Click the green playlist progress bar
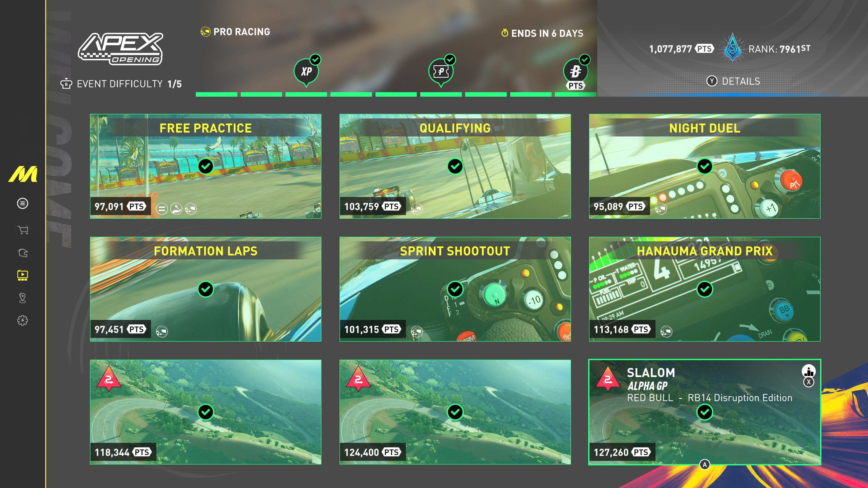The width and height of the screenshot is (868, 488). coord(396,95)
